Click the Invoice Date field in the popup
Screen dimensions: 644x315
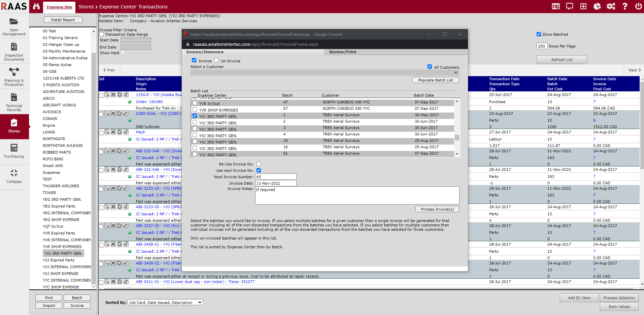[276, 183]
